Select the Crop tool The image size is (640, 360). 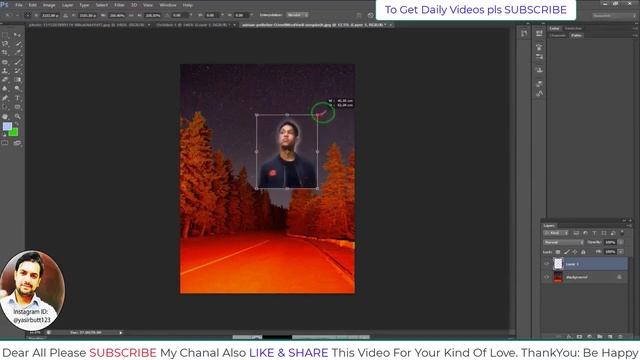[5, 53]
